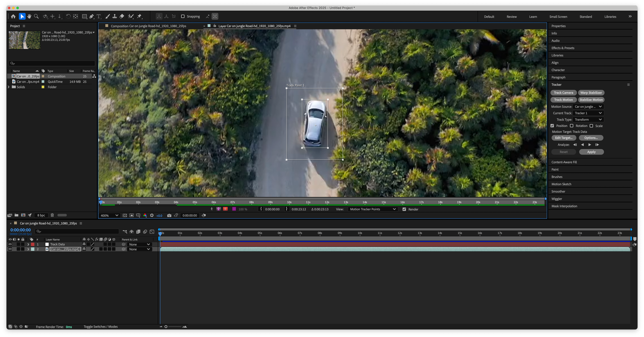Image resolution: width=644 pixels, height=337 pixels.
Task: Select the Pen tool
Action: coord(92,16)
